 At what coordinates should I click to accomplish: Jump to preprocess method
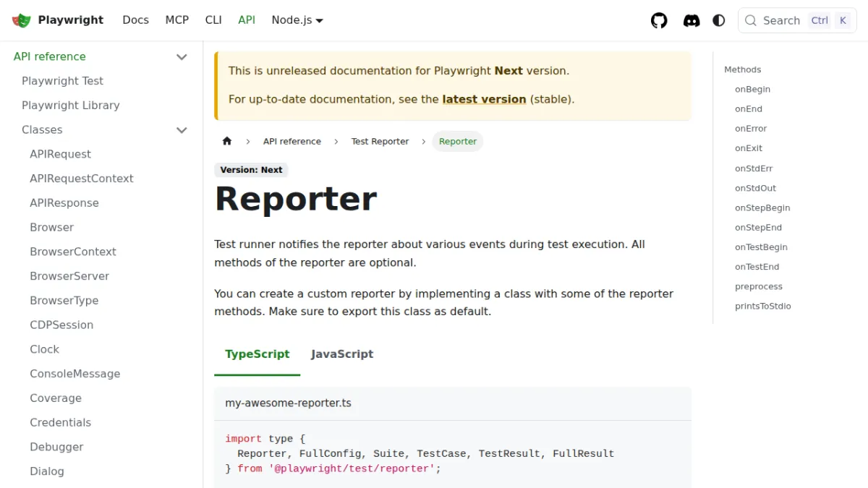click(x=759, y=287)
